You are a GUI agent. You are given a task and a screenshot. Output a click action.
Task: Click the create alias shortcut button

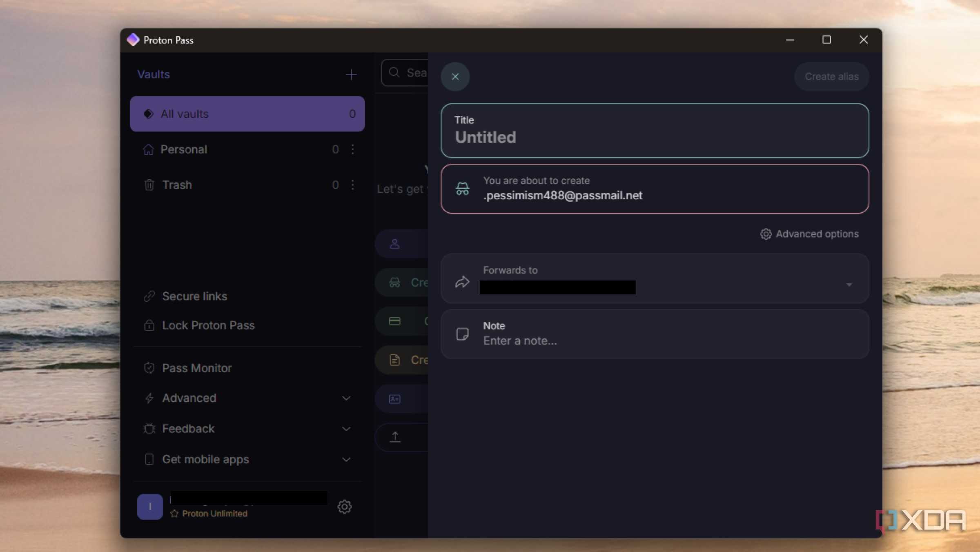point(401,282)
